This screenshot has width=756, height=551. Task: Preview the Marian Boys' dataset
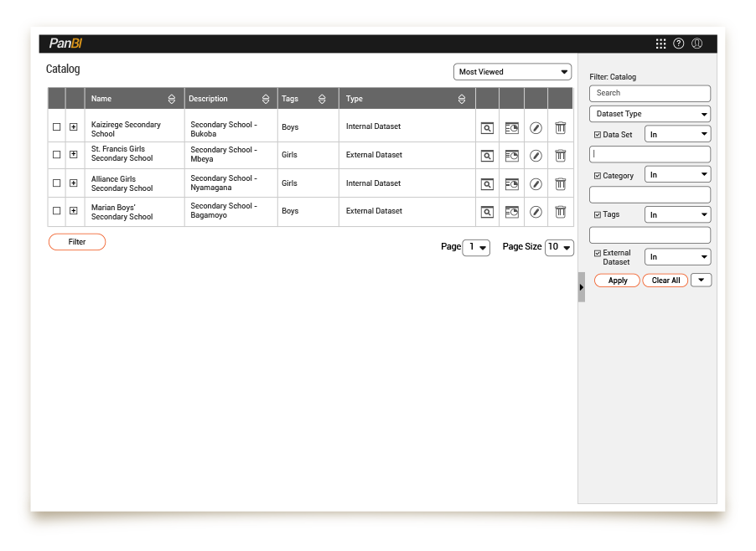(487, 213)
